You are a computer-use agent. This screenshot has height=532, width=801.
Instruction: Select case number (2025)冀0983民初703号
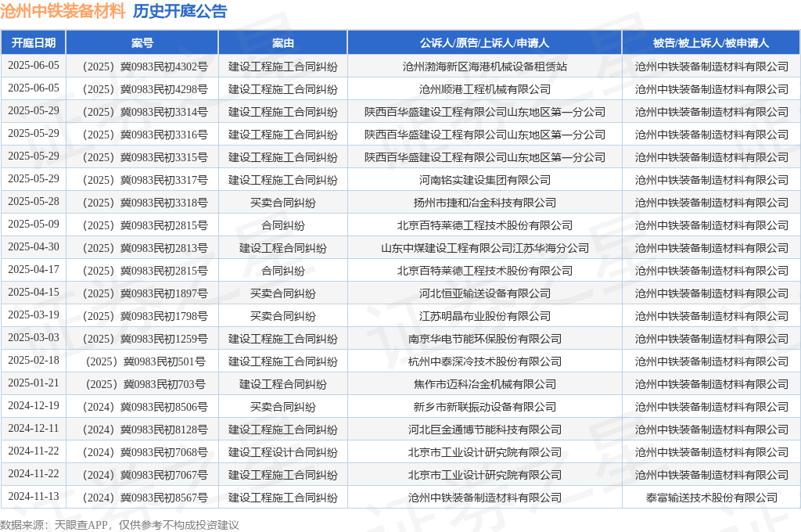click(145, 384)
